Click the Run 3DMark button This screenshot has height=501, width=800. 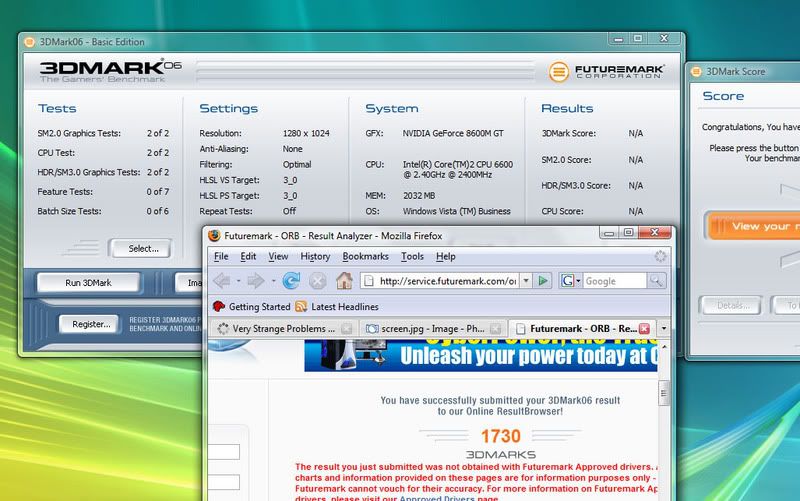tap(88, 283)
